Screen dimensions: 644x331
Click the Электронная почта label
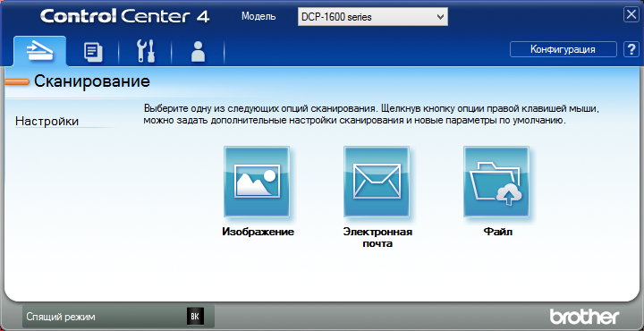pos(377,237)
